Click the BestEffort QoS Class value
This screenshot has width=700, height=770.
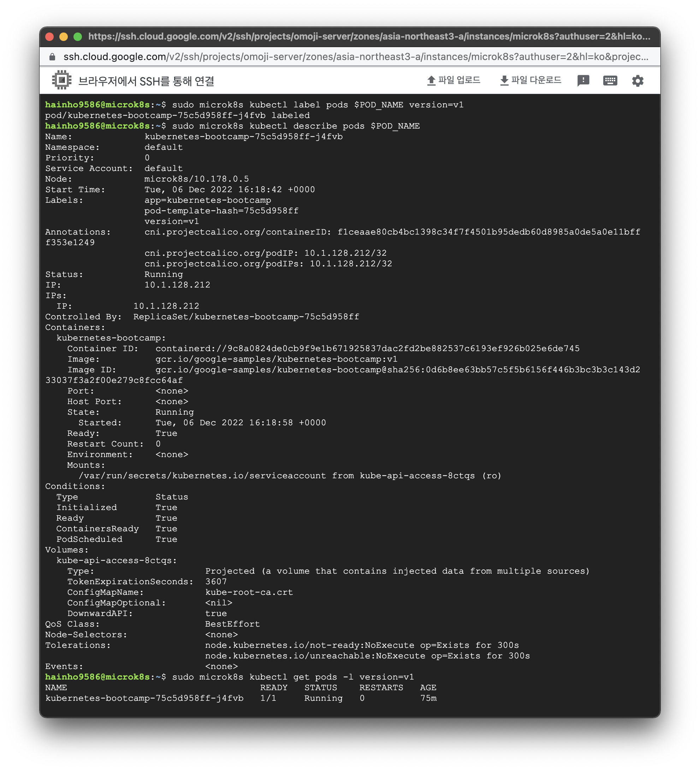pyautogui.click(x=232, y=624)
